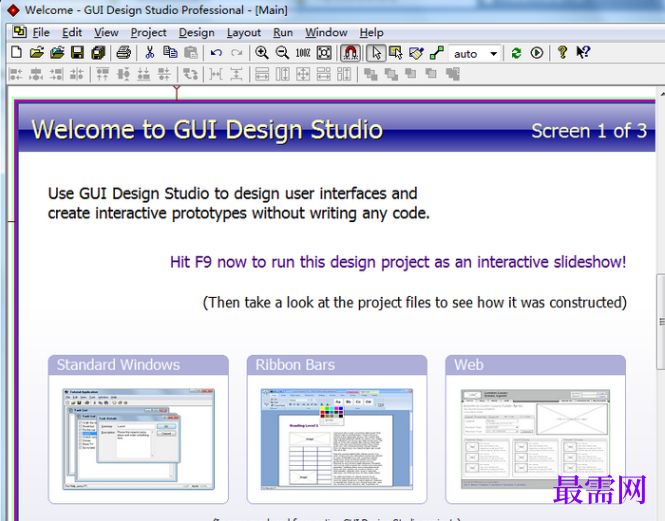Click the 'Web' panel header
This screenshot has height=521, width=665.
[535, 365]
